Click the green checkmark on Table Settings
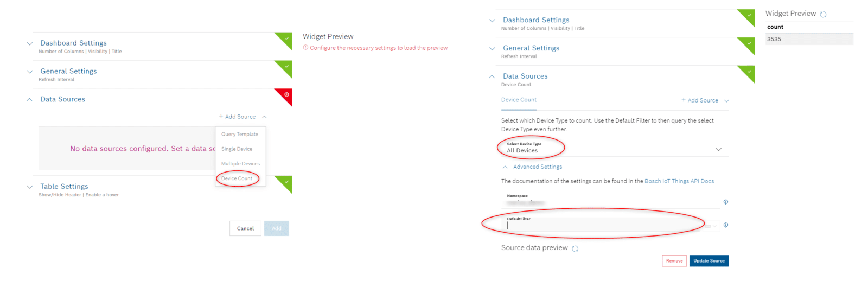 (x=286, y=182)
